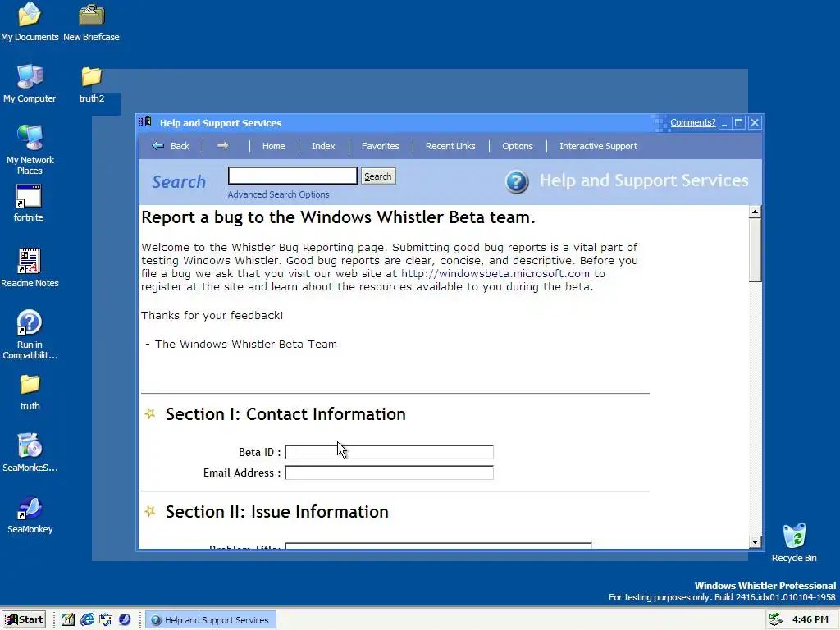The width and height of the screenshot is (840, 630).
Task: Open the Index in Help toolbar
Action: coord(323,146)
